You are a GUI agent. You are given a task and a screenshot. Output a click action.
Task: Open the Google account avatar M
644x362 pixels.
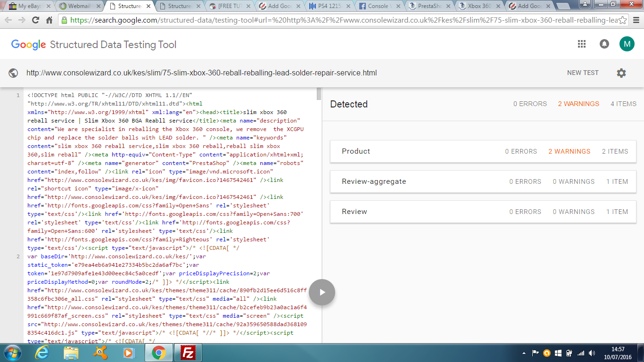coord(627,44)
